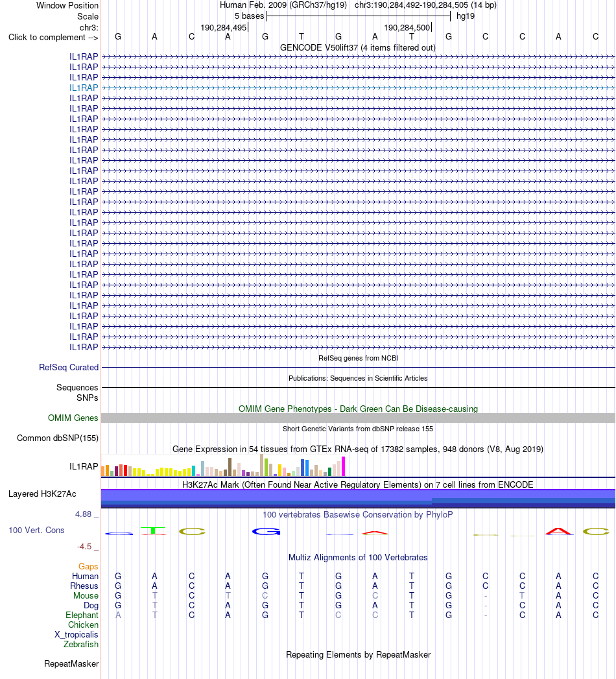Click the Chicken alignment row label

pyautogui.click(x=83, y=625)
